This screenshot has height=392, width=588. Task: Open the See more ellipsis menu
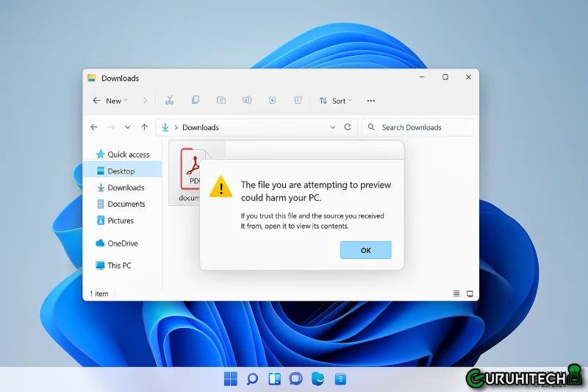pos(370,100)
